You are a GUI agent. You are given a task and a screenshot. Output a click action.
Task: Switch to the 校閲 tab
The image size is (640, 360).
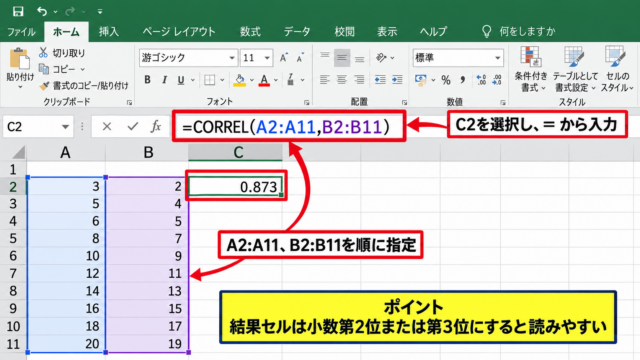(x=344, y=31)
